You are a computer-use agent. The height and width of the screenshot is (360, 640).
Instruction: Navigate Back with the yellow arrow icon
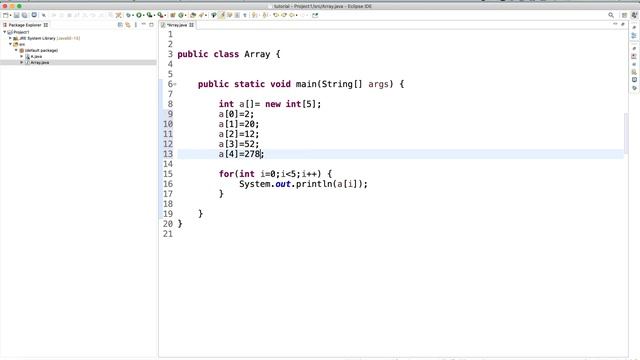(x=292, y=15)
